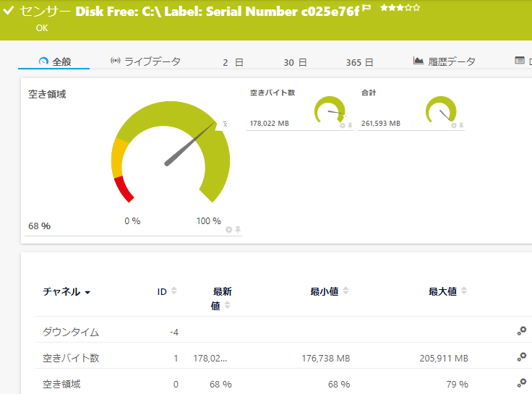Open the 2 日 tab

pos(233,62)
